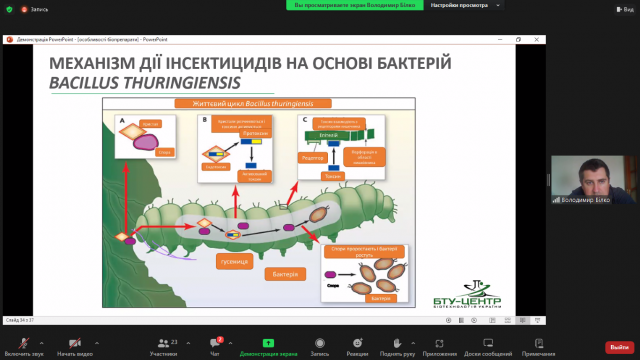The width and height of the screenshot is (640, 360).
Task: Leave meeting with red Выйти button
Action: click(619, 347)
